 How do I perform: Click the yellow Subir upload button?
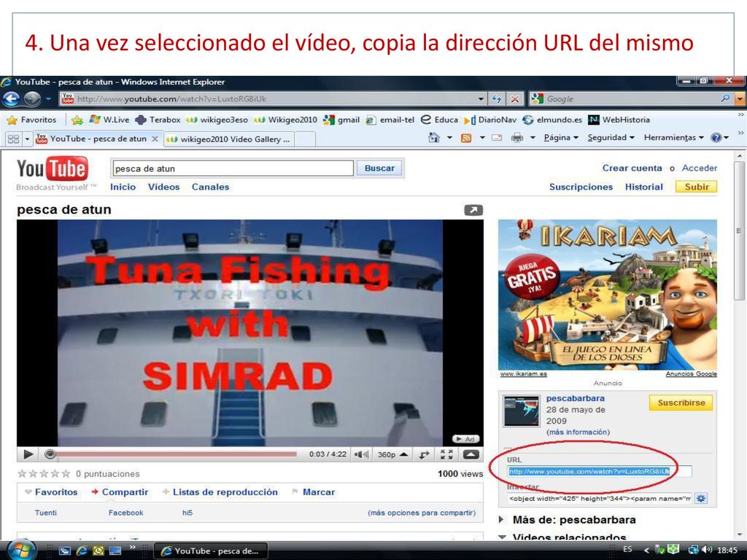[x=697, y=187]
